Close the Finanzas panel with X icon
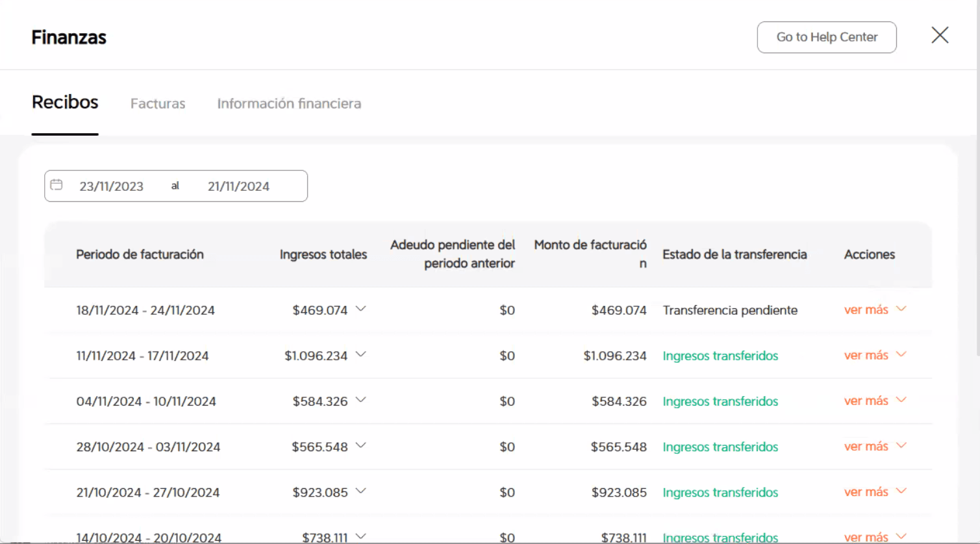Viewport: 980px width, 544px height. pos(940,35)
